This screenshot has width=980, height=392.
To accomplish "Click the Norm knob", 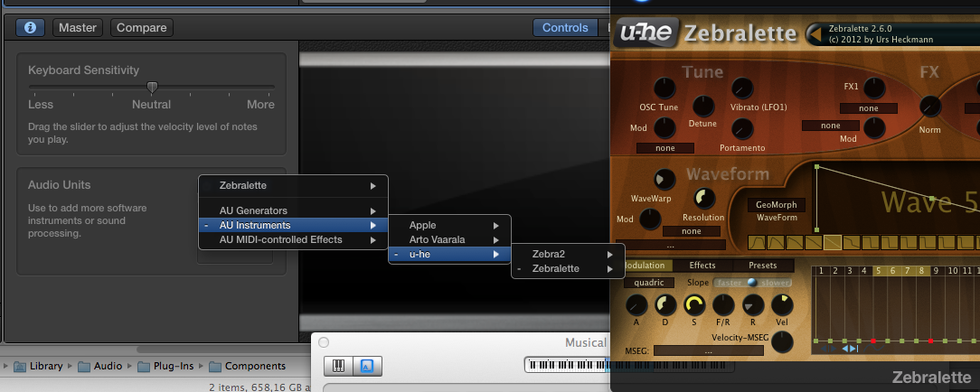I will [x=930, y=107].
